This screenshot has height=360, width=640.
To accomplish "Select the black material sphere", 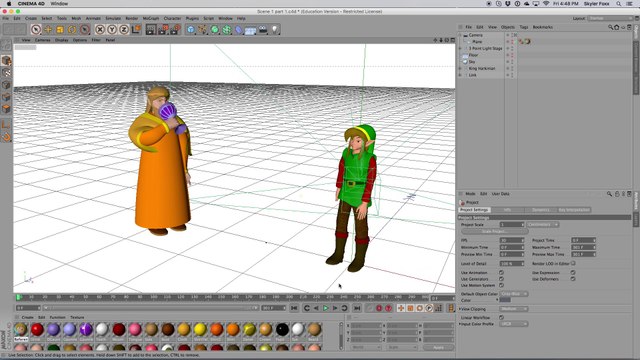I will click(x=282, y=329).
